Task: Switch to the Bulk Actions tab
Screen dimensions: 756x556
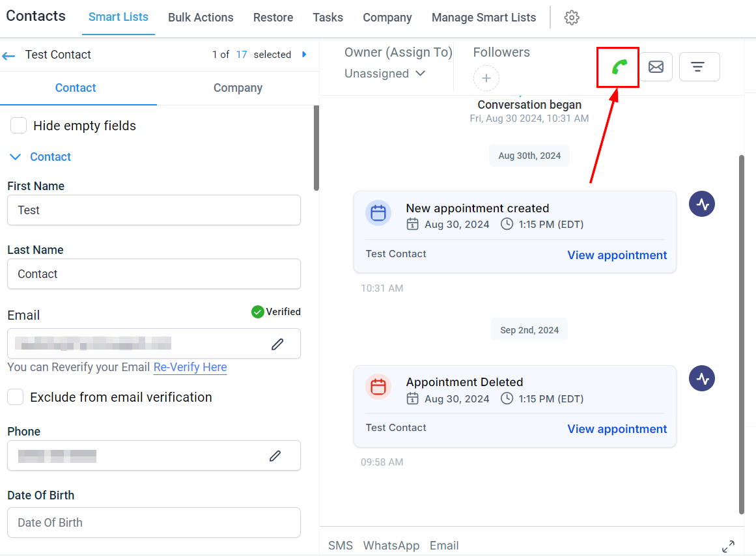Action: pos(201,18)
